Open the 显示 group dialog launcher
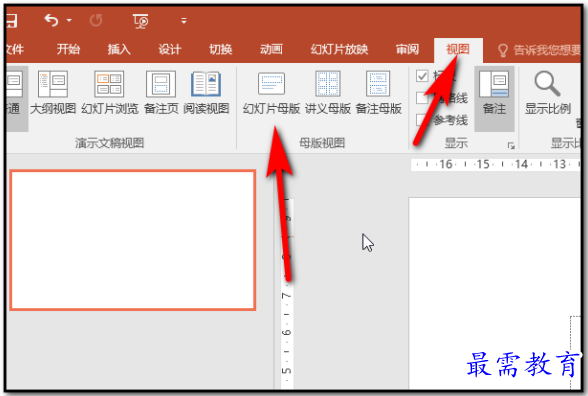 511,145
